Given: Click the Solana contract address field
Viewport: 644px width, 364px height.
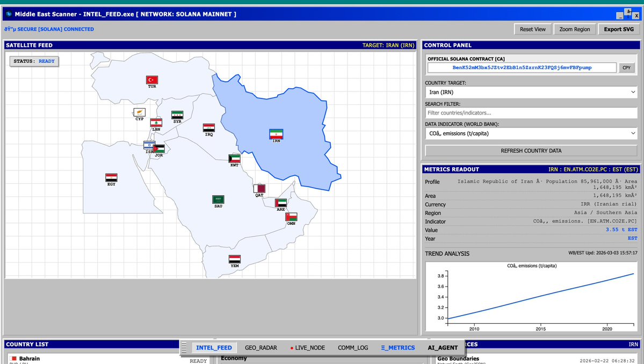Looking at the screenshot, I should [522, 67].
